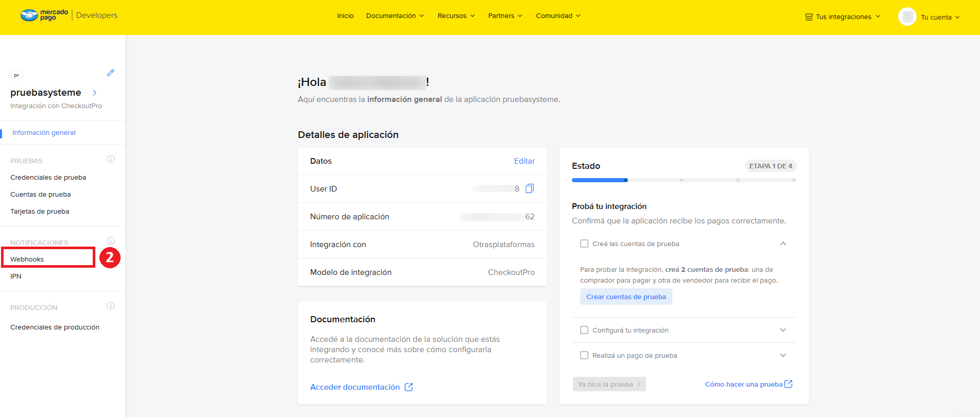Check the Realizá un pago de prueba box
Image resolution: width=980 pixels, height=417 pixels.
[584, 355]
